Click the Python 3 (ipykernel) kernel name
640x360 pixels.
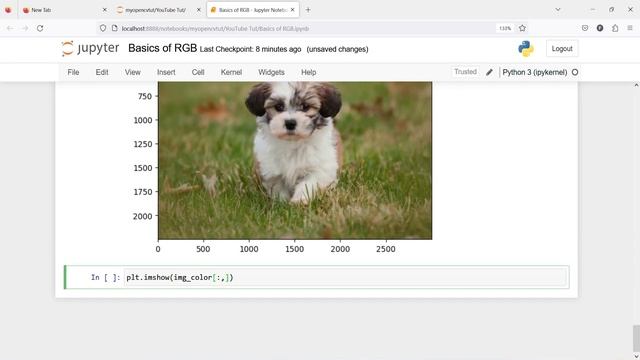click(535, 72)
